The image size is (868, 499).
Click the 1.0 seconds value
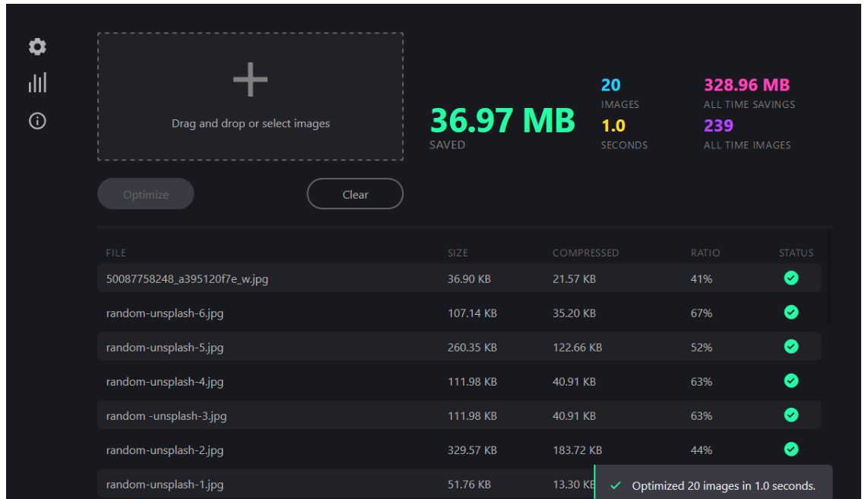pos(613,126)
